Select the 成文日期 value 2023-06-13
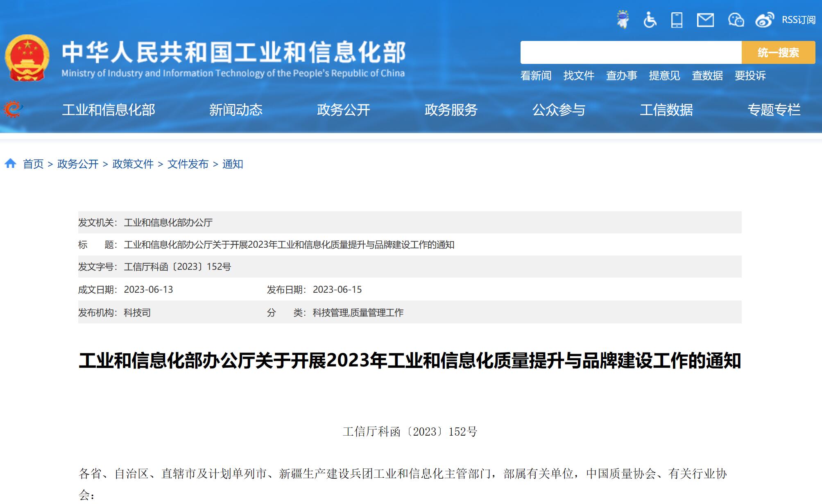Screen dimensions: 822x504 pos(148,290)
